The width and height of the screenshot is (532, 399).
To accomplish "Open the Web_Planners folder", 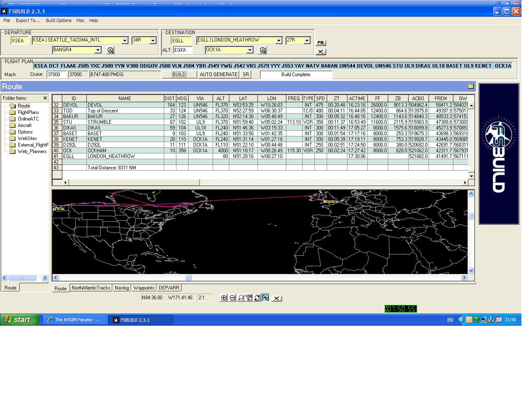I will (28, 151).
